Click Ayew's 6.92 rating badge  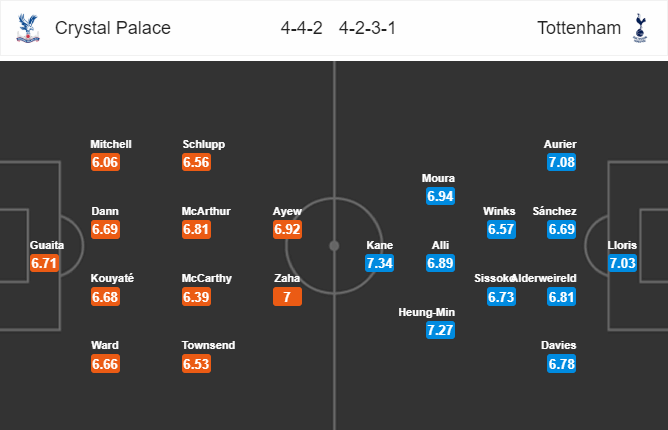pyautogui.click(x=287, y=229)
